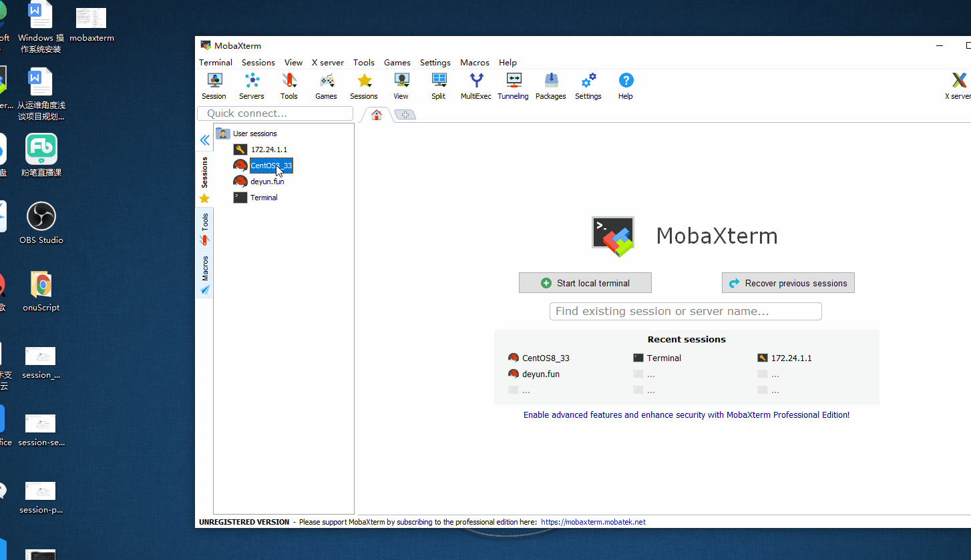The image size is (971, 560).
Task: Select the mobaxterm desktop file icon
Action: pyautogui.click(x=91, y=25)
